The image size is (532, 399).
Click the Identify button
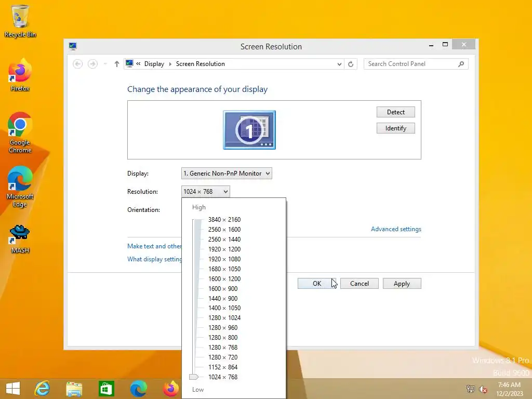tap(395, 128)
